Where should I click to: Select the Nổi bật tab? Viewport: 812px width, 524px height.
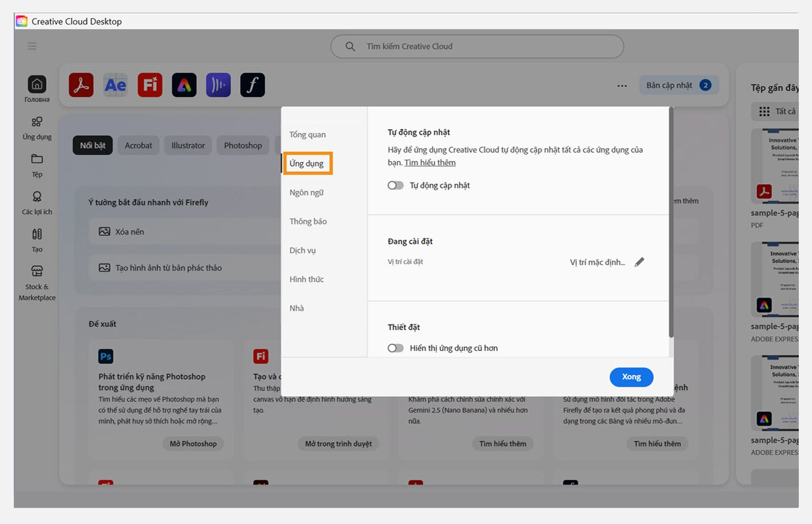93,146
